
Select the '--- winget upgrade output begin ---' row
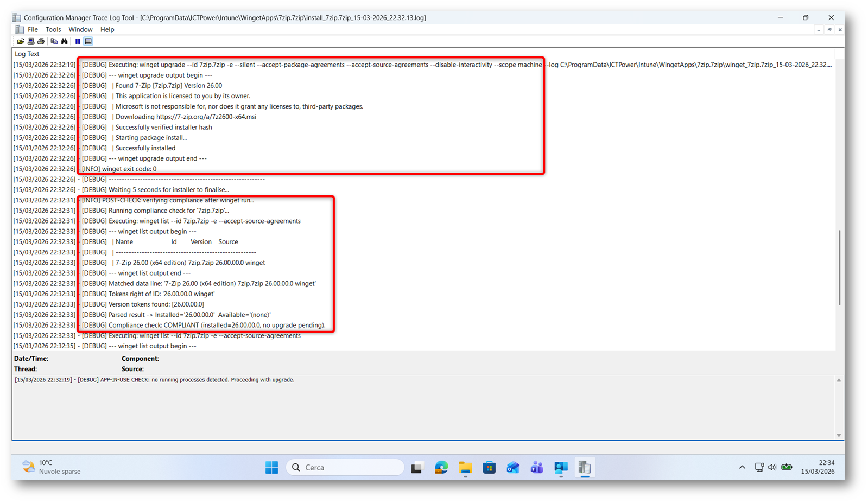(x=423, y=75)
